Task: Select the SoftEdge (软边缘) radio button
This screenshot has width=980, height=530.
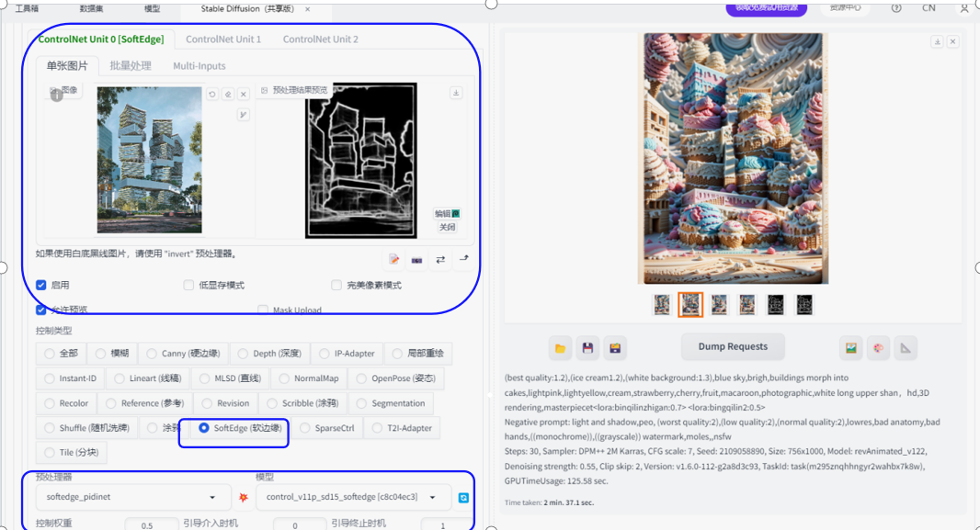Action: pyautogui.click(x=204, y=428)
